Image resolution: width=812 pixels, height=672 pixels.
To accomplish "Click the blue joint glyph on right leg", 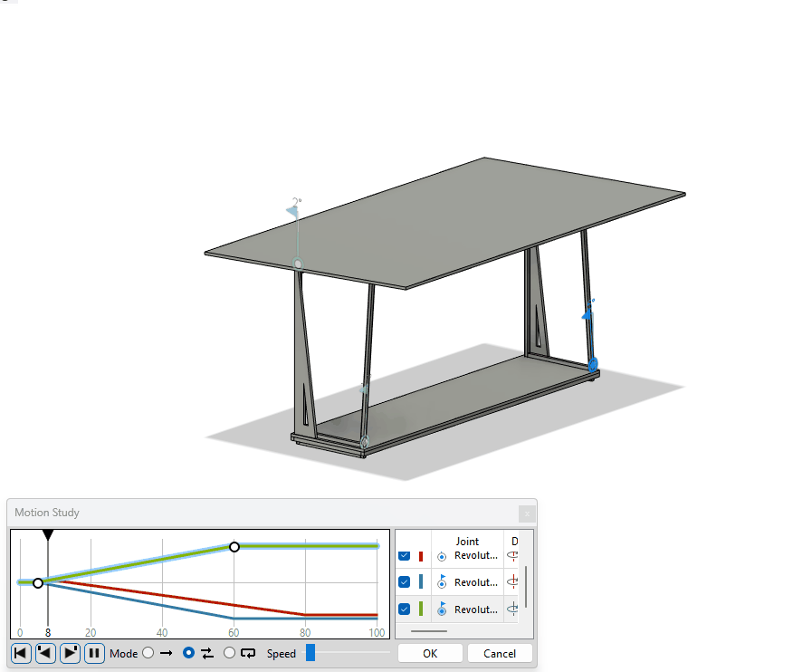I will click(592, 364).
